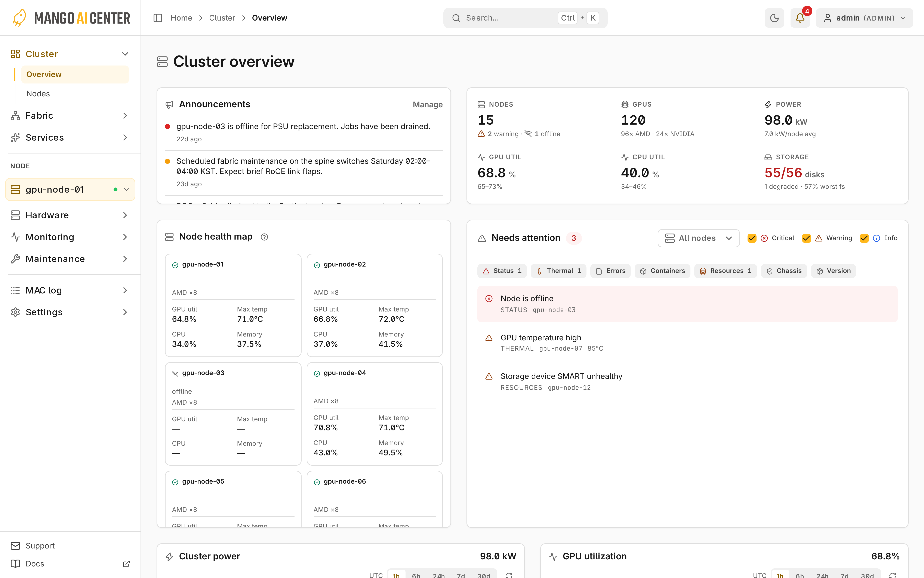The height and width of the screenshot is (578, 924).
Task: Filter by Status category tab
Action: click(502, 271)
